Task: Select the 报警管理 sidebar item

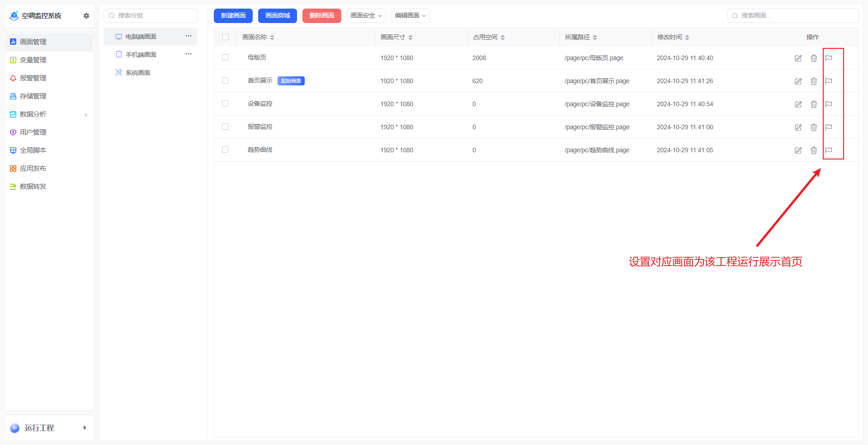Action: click(x=33, y=78)
